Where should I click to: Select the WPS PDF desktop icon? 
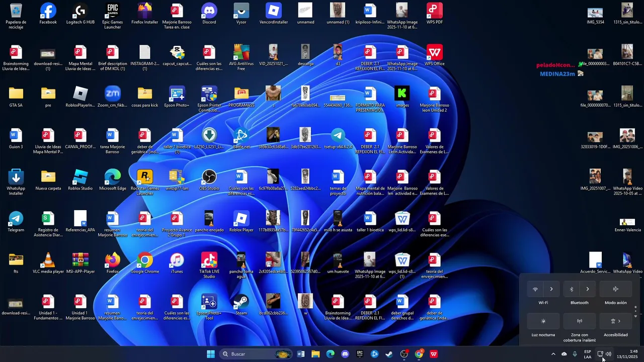[434, 14]
